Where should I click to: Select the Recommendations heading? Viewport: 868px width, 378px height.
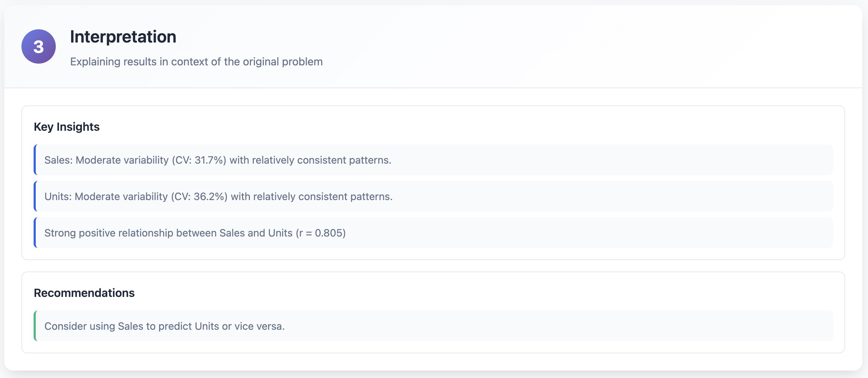84,293
